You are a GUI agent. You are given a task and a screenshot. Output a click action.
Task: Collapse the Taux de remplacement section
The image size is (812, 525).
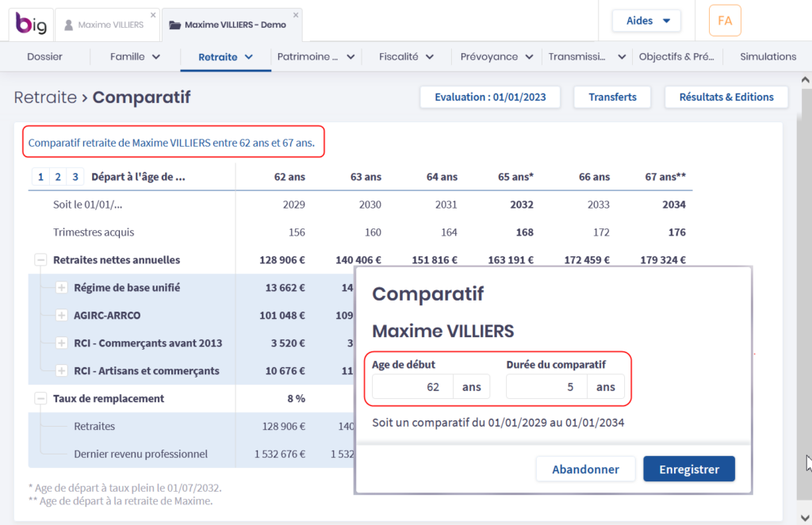click(40, 399)
